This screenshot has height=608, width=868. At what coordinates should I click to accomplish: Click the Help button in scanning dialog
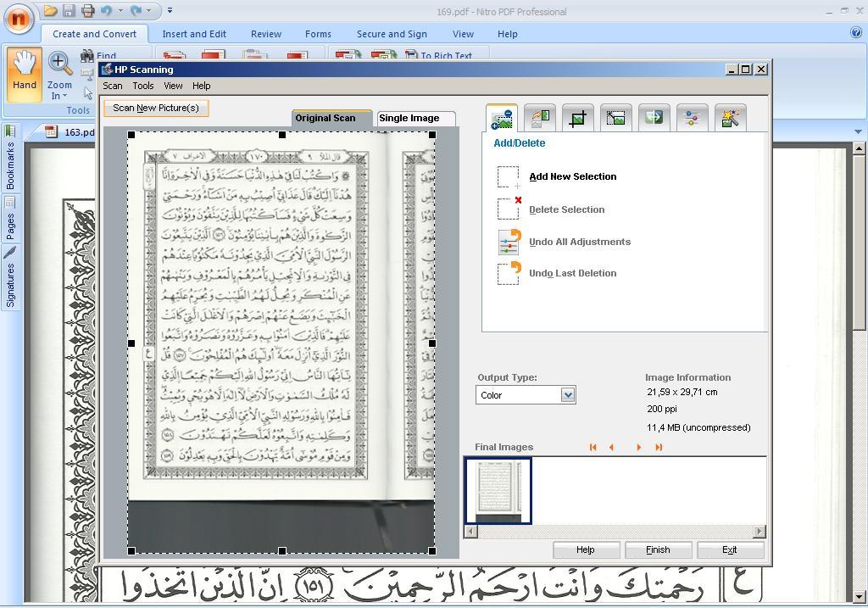click(586, 549)
